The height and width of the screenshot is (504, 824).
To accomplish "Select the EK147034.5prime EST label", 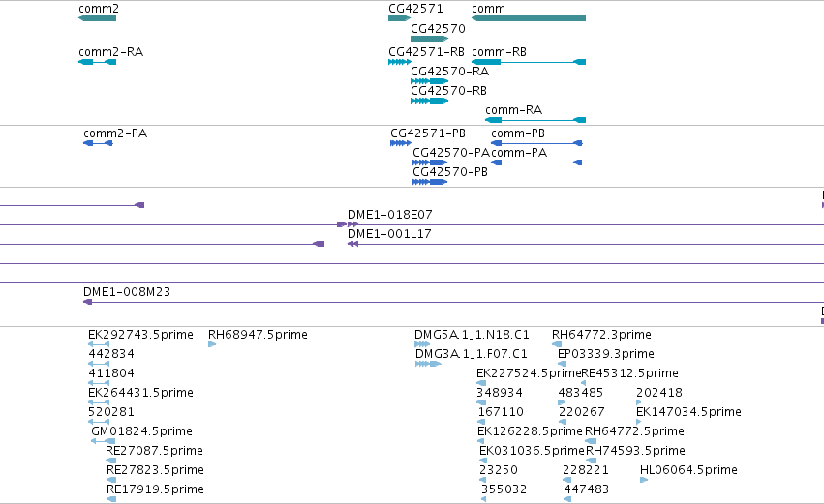I will pyautogui.click(x=688, y=411).
